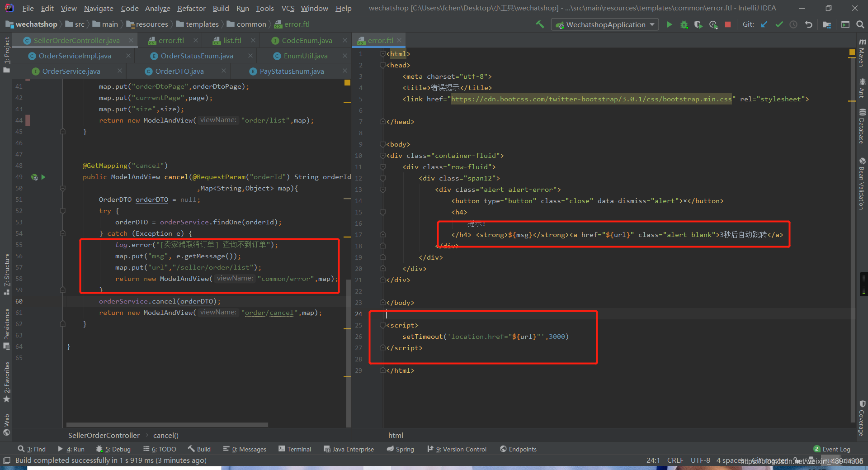Open 9: Version Control tool window
The width and height of the screenshot is (868, 470).
click(x=457, y=449)
